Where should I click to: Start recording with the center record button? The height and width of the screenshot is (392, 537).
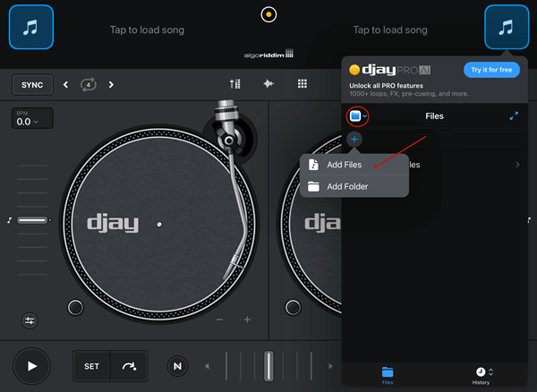268,14
